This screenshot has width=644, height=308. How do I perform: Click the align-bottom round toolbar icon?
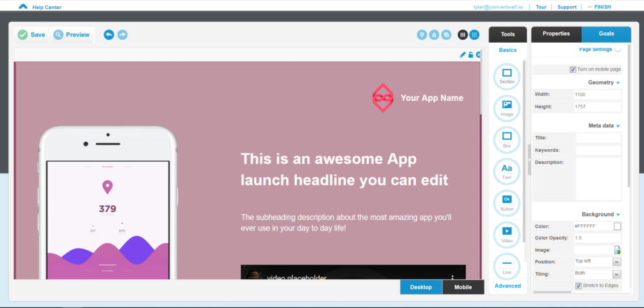422,35
